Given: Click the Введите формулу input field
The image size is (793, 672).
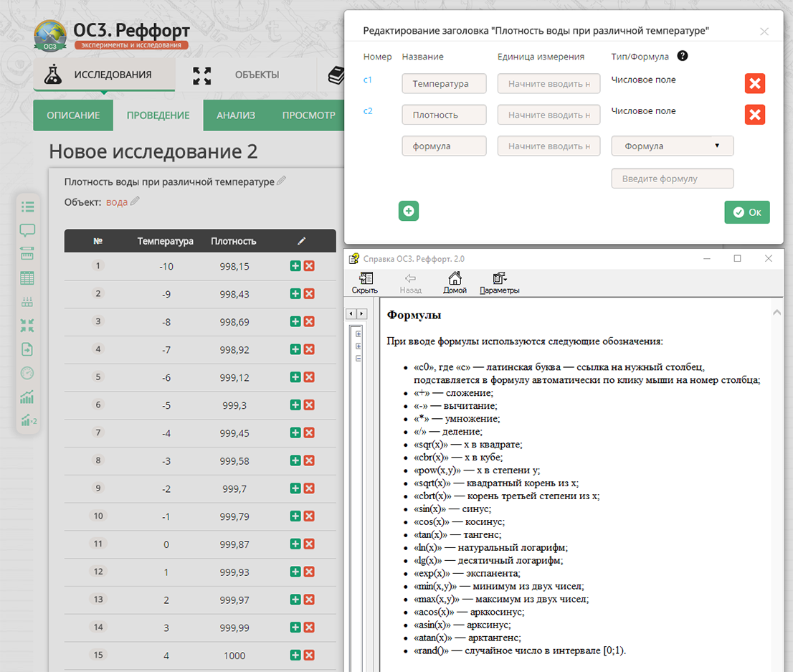Looking at the screenshot, I should click(x=672, y=178).
